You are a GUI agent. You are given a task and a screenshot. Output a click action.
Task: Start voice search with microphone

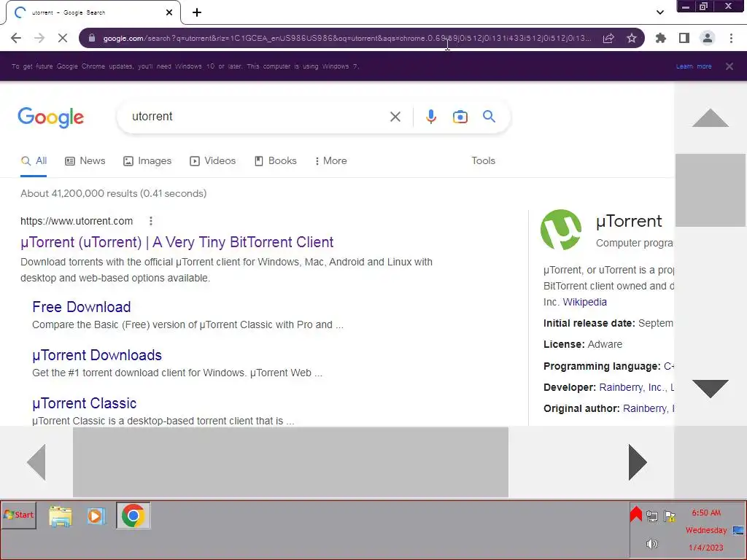(x=430, y=117)
